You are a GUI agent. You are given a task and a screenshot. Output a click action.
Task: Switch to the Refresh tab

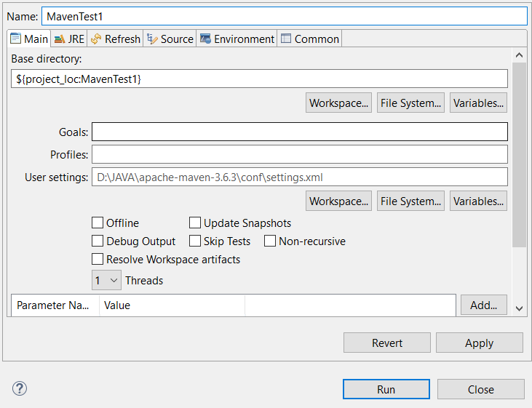pos(116,39)
